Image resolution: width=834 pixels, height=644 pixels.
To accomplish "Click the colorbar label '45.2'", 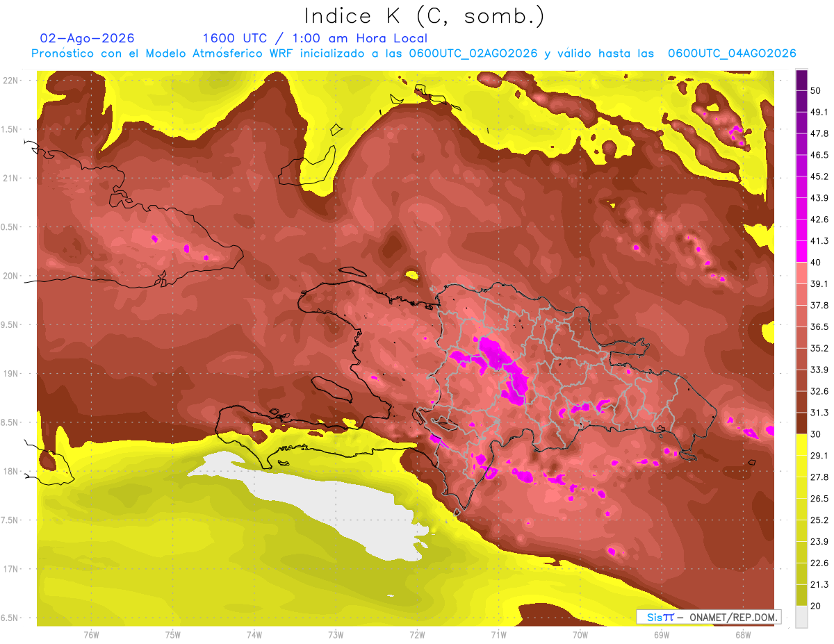I will (819, 176).
